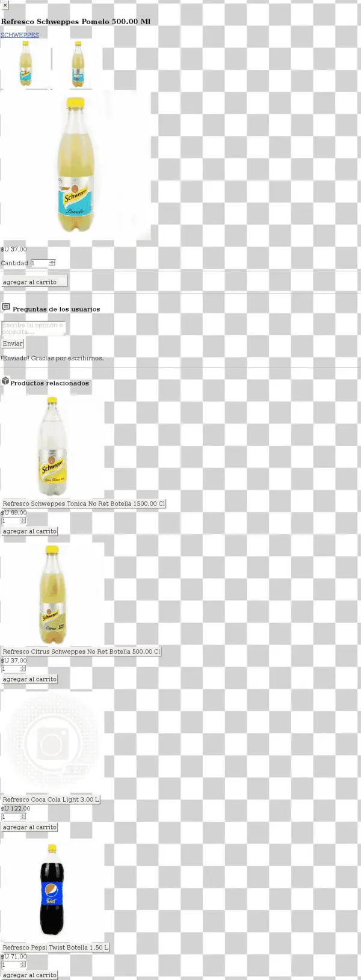Click the $U 69.00 price text
Screen dimensions: 361x980
pos(14,513)
